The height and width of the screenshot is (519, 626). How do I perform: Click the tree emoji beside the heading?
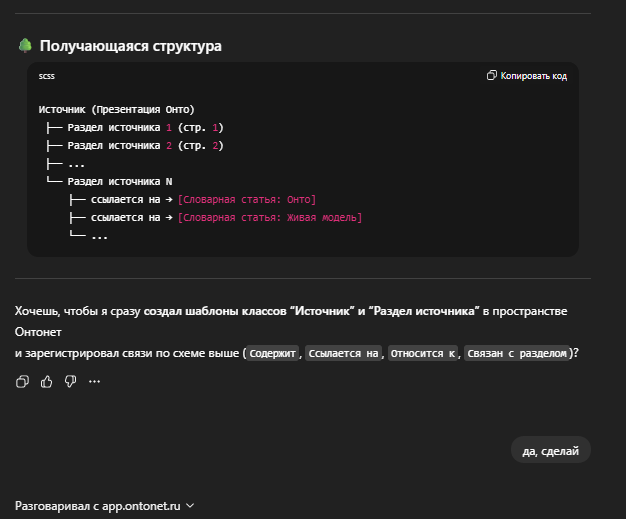pyautogui.click(x=25, y=46)
